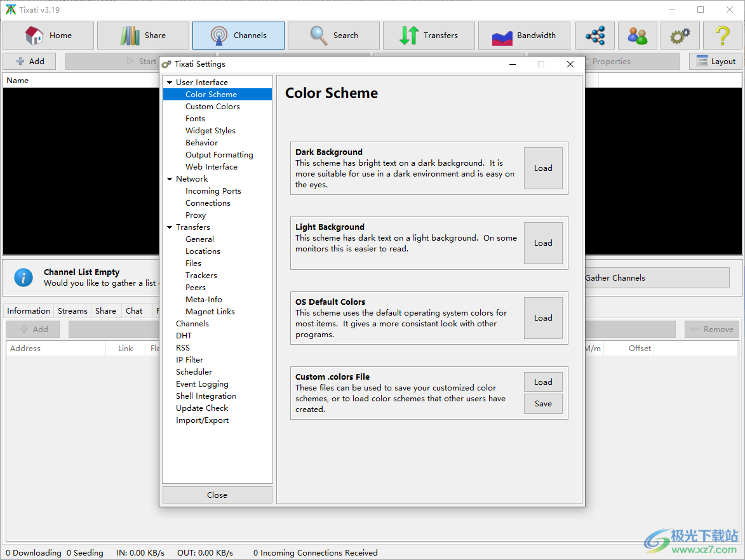The height and width of the screenshot is (560, 745).
Task: Open IP Filter settings
Action: [189, 360]
